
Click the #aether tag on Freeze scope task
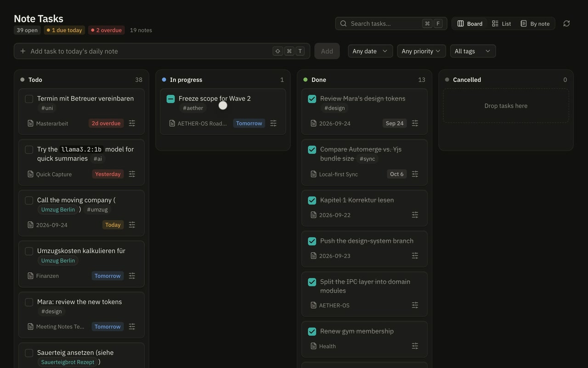tap(193, 108)
